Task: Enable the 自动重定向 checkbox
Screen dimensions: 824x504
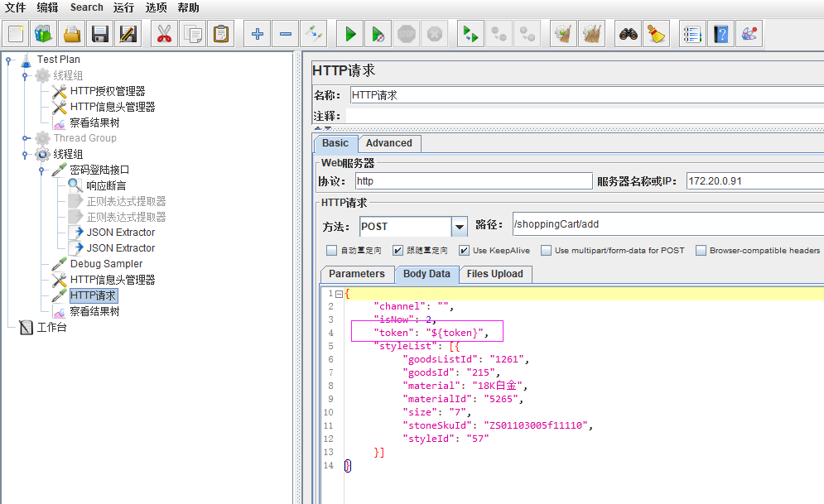Action: (331, 250)
